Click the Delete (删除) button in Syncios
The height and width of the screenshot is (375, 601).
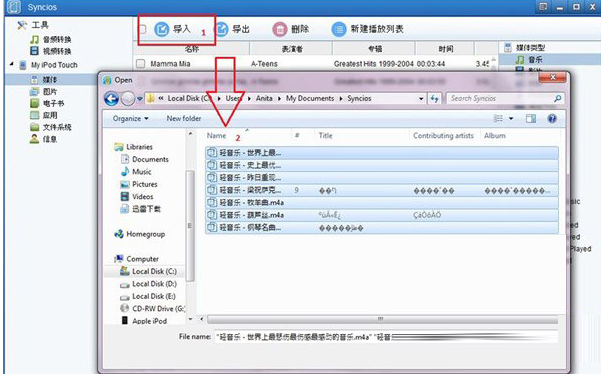291,29
